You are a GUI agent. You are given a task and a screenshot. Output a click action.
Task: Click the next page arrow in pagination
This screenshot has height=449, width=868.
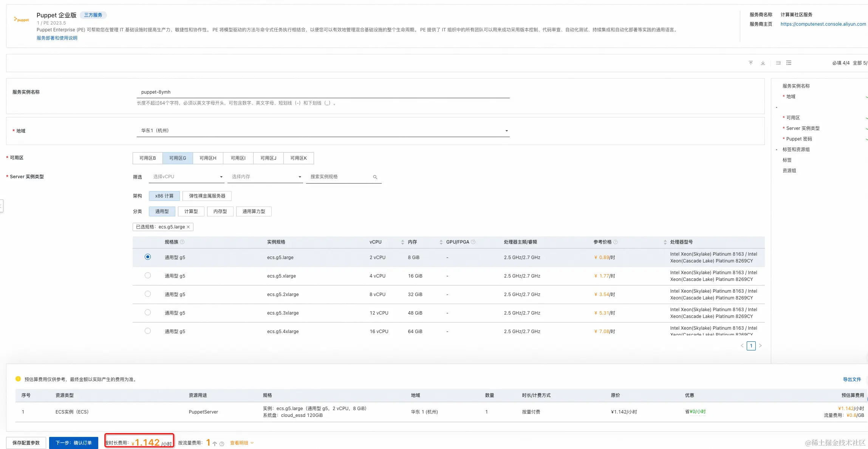click(x=760, y=346)
